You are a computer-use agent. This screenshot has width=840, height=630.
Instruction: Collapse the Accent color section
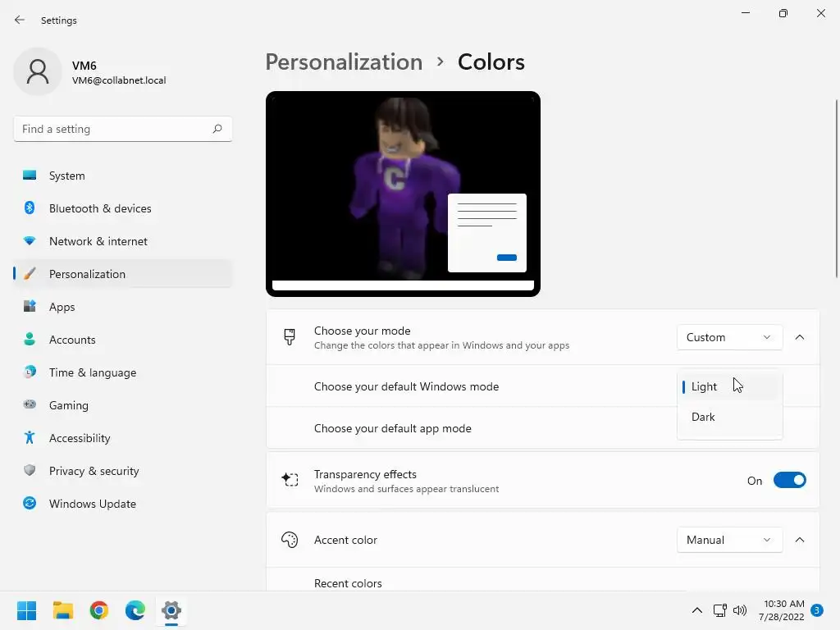[x=799, y=540]
